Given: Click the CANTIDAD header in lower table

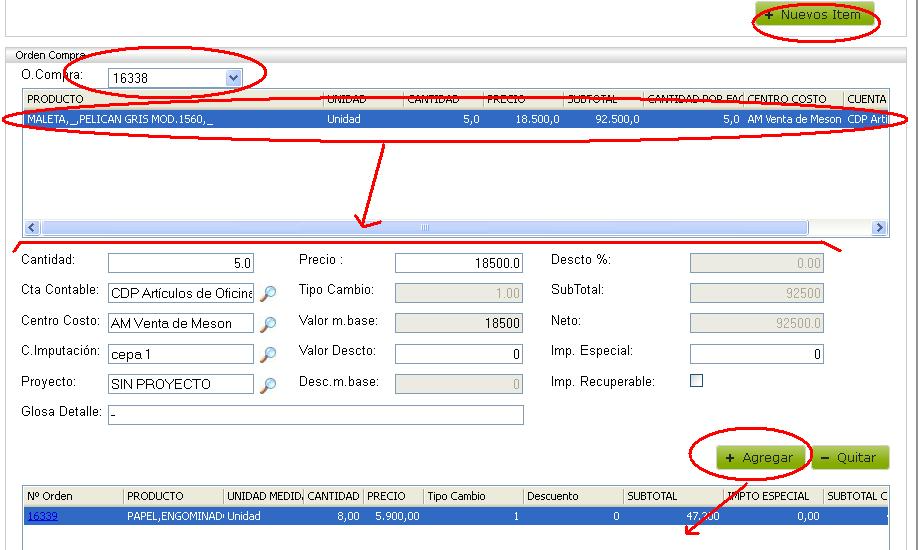Looking at the screenshot, I should click(333, 496).
